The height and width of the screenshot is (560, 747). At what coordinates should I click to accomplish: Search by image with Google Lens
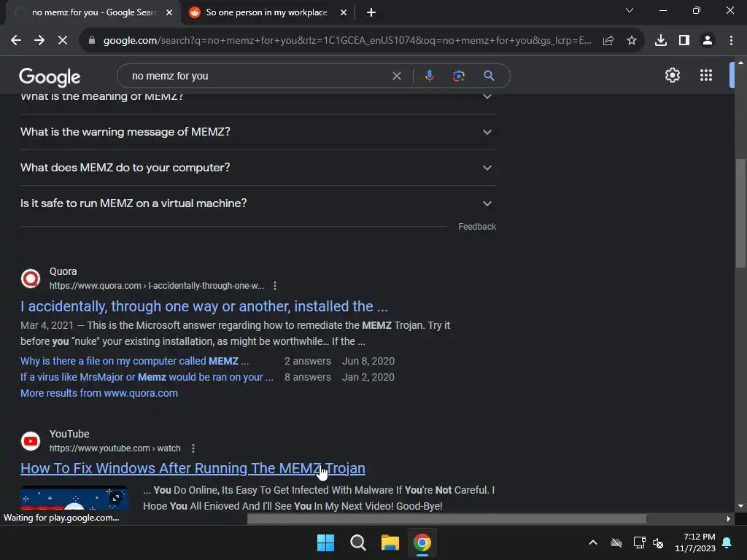pyautogui.click(x=459, y=76)
